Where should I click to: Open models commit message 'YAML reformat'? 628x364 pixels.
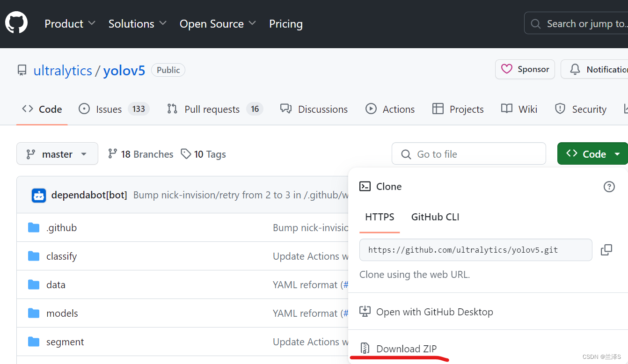point(305,313)
